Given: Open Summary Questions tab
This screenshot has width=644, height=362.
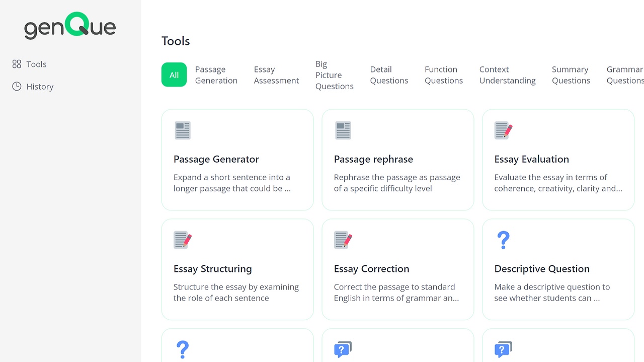Looking at the screenshot, I should [x=571, y=75].
